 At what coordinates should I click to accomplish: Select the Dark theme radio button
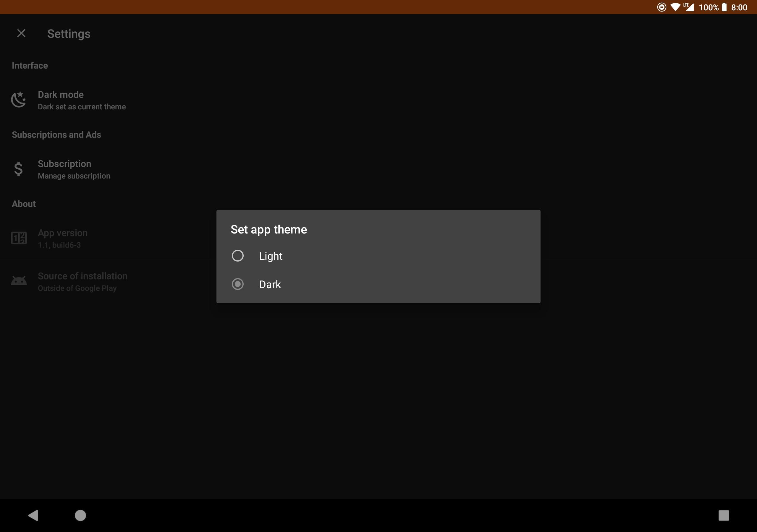point(237,284)
